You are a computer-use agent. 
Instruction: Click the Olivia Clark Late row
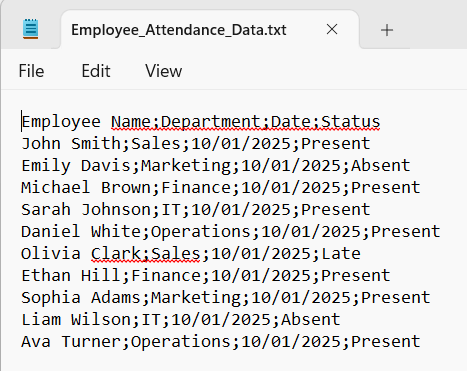(191, 254)
